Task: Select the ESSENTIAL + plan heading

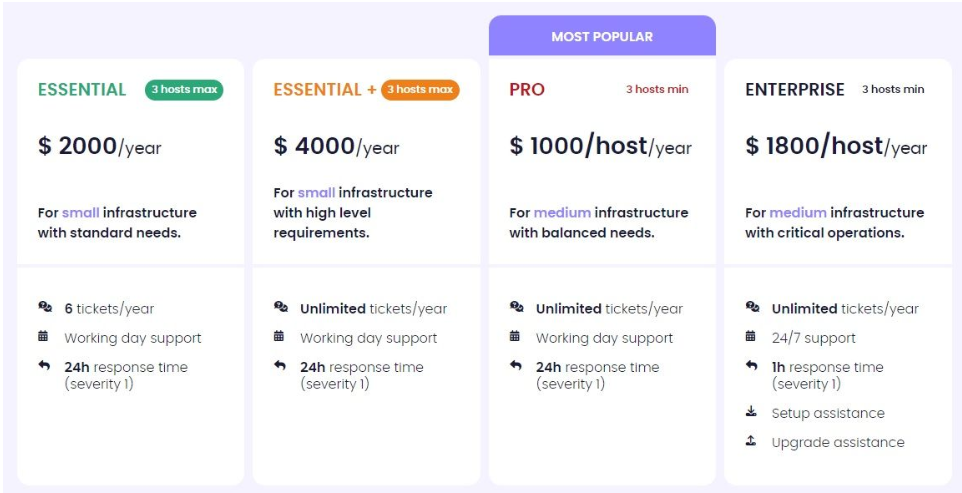Action: (x=325, y=90)
